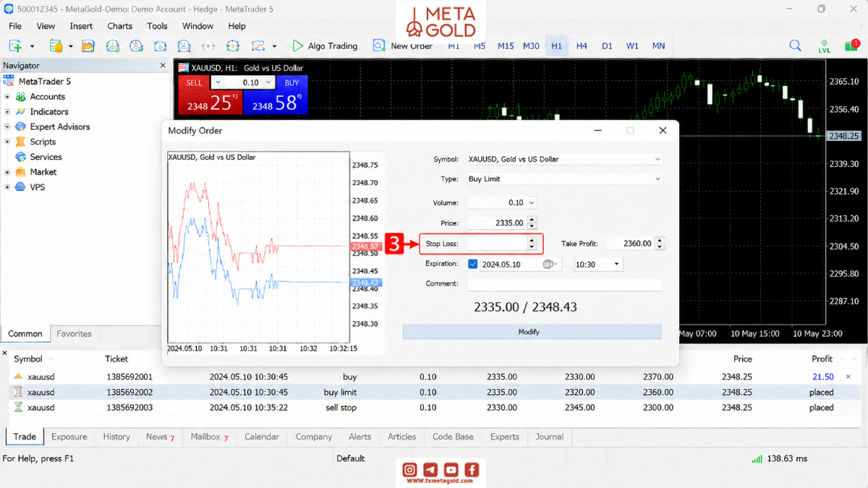Click the Services icon in Navigator
Screen dimensions: 868x488
click(20, 157)
